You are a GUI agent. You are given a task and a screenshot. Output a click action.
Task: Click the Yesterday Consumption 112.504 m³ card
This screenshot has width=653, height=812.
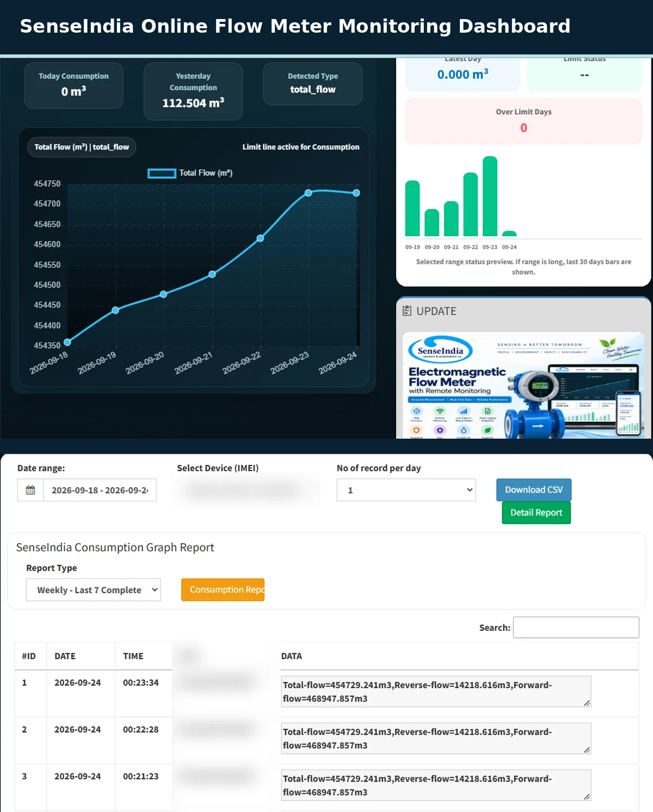click(193, 91)
